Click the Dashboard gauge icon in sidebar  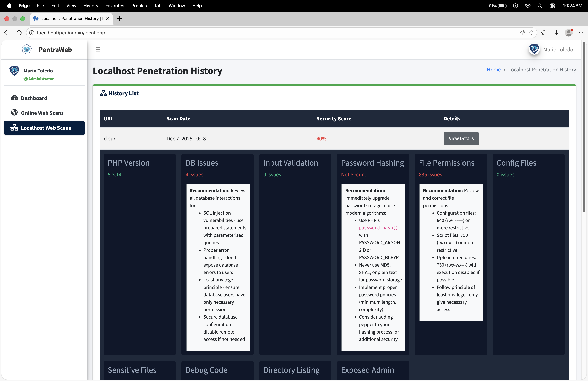(14, 98)
